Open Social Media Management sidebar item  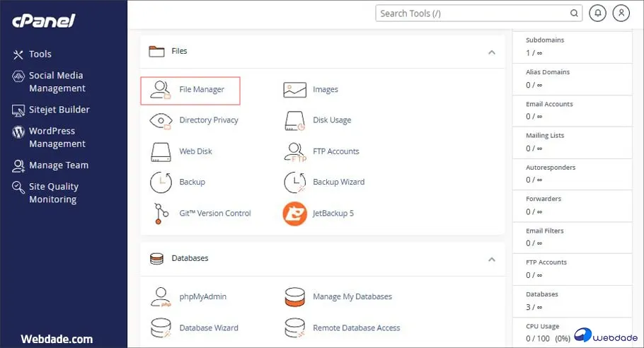[x=57, y=82]
